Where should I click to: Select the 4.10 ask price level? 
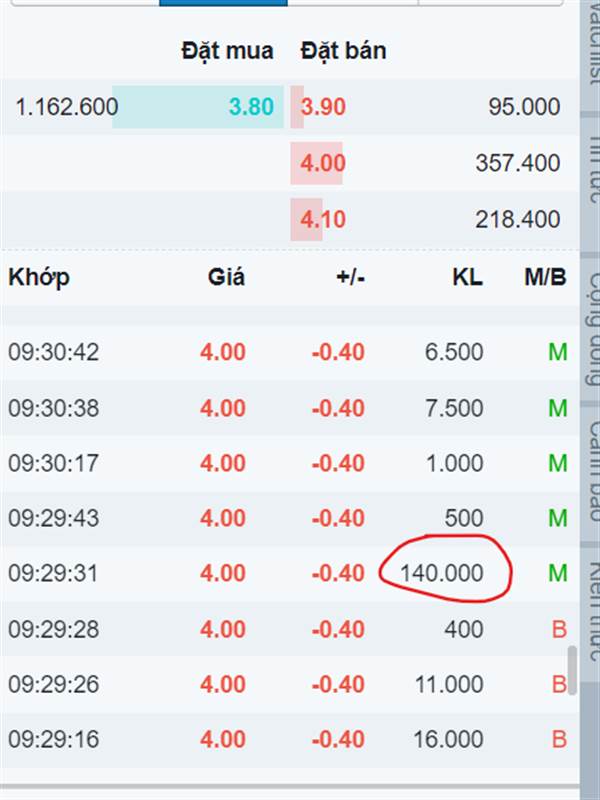coord(323,219)
